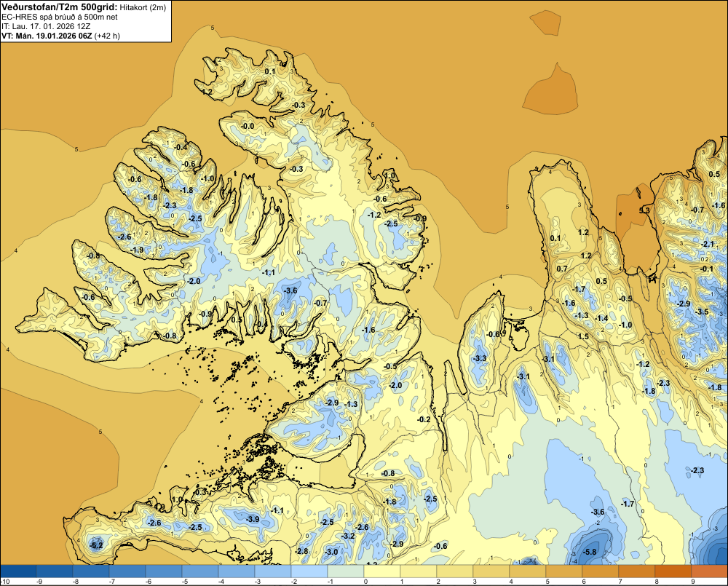The height and width of the screenshot is (586, 728).
Task: Click the 'Hitakort (2m)' header text
Action: pos(143,7)
